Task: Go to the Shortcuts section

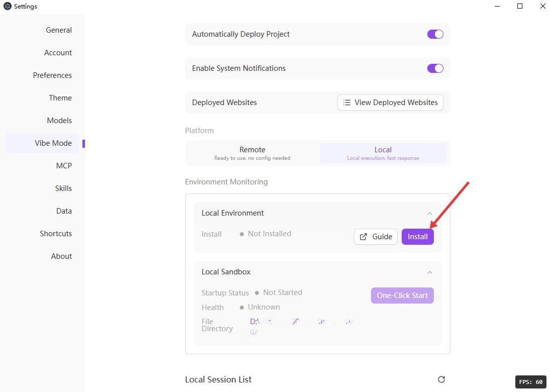Action: click(x=56, y=233)
